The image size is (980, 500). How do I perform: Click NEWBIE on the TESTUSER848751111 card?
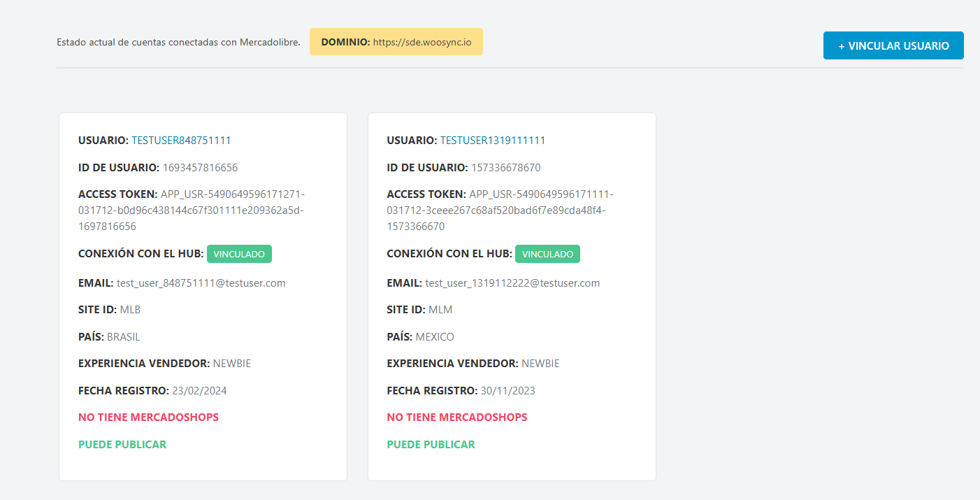point(232,364)
